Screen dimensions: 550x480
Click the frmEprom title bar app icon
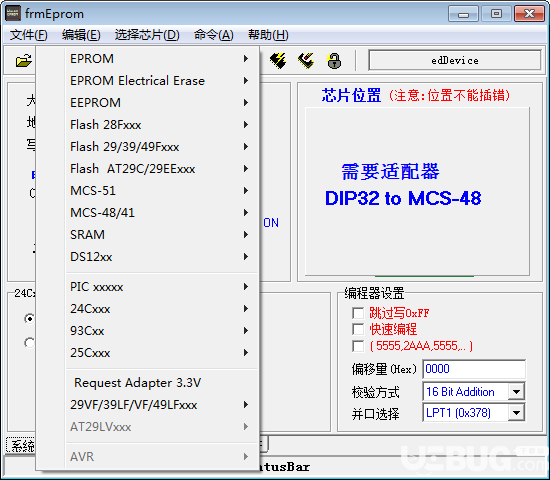click(x=13, y=13)
